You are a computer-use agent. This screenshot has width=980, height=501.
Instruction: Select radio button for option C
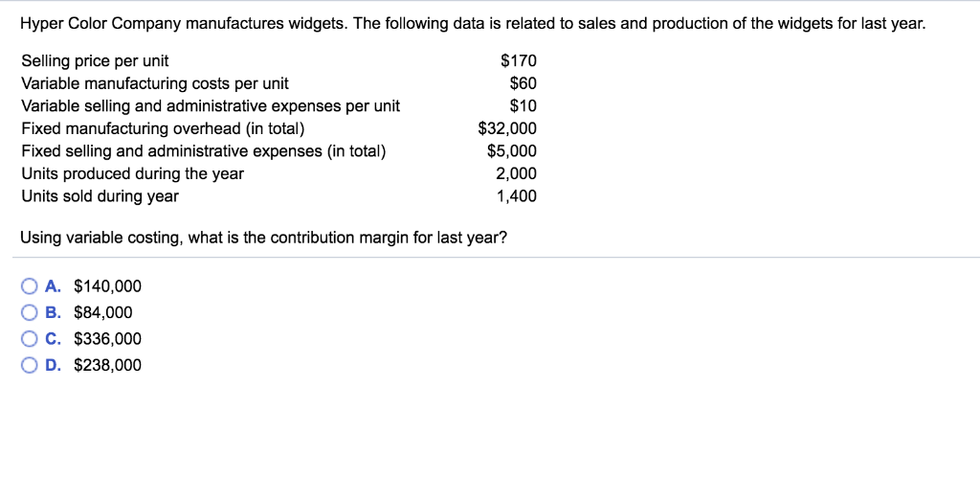[x=30, y=339]
